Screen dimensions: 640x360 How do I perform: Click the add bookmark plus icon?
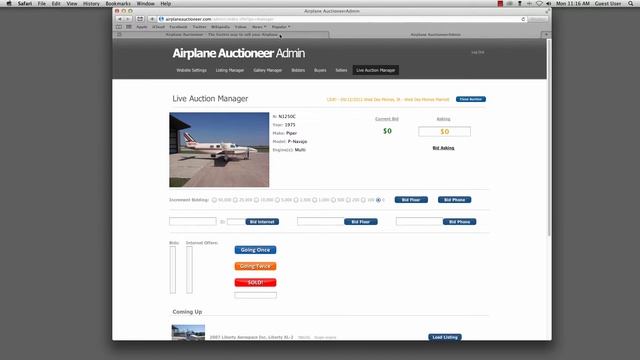152,19
